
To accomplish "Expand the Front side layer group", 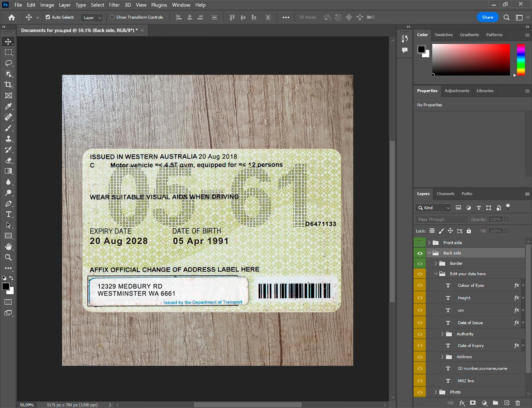I will pyautogui.click(x=429, y=243).
